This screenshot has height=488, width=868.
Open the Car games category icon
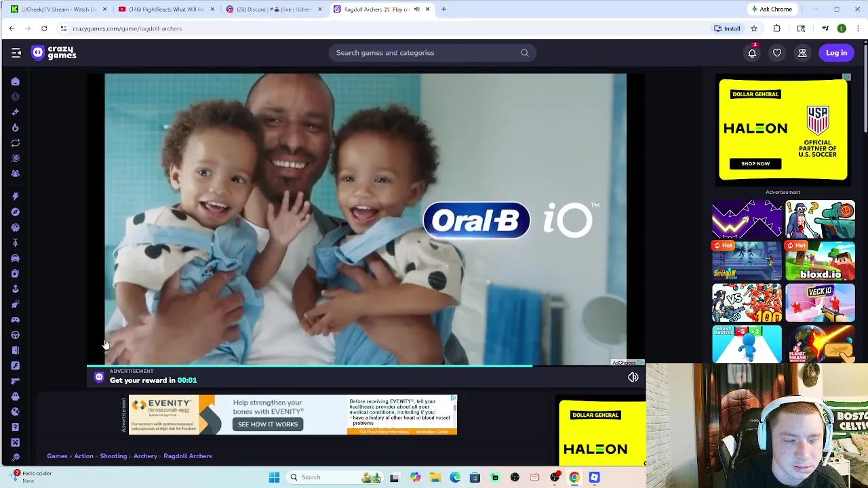coord(15,258)
